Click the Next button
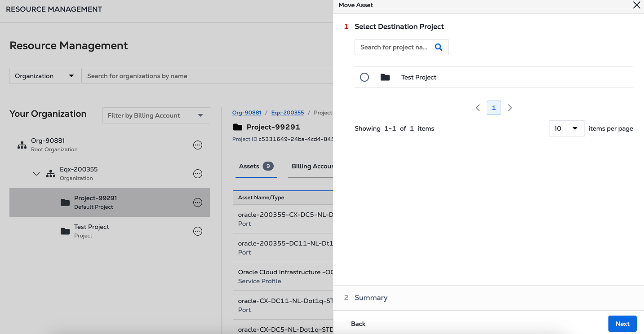Image resolution: width=644 pixels, height=334 pixels. click(x=622, y=324)
